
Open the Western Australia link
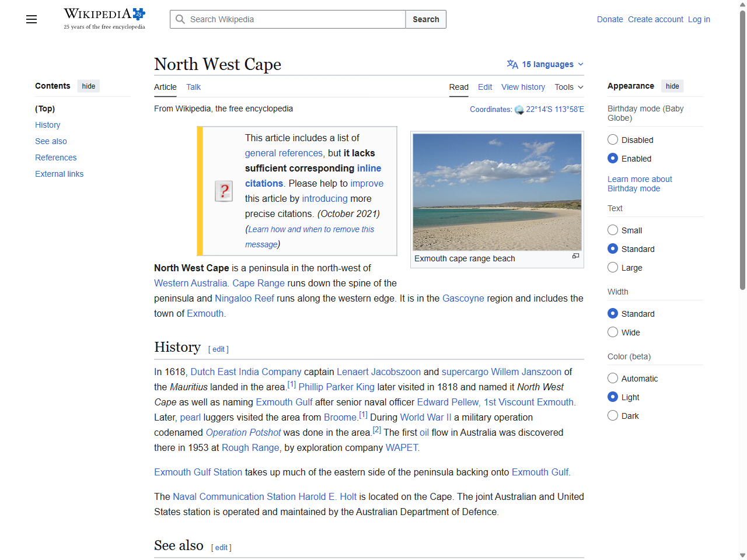pyautogui.click(x=191, y=283)
